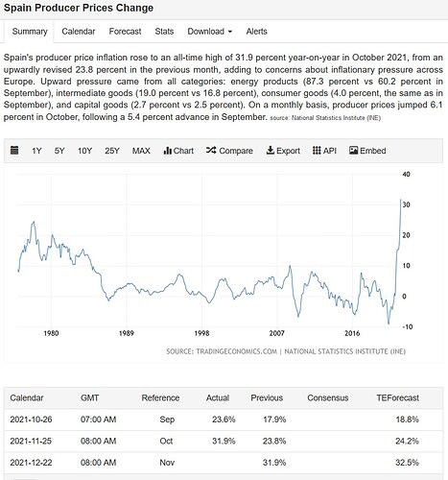Click the Embed image icon

point(353,150)
